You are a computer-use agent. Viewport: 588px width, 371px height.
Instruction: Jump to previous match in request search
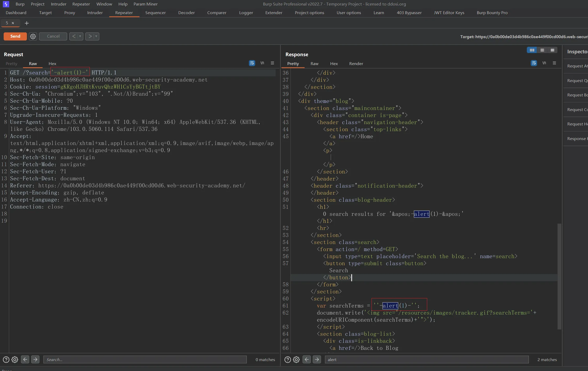(x=25, y=360)
